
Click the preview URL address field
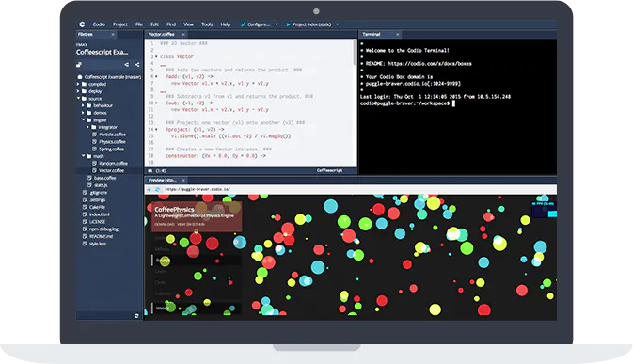[x=359, y=189]
